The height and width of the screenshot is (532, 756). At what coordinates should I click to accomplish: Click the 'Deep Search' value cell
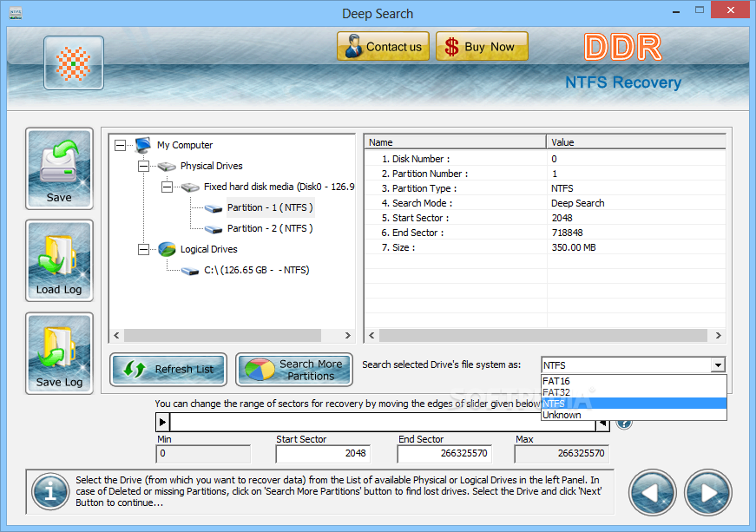577,203
